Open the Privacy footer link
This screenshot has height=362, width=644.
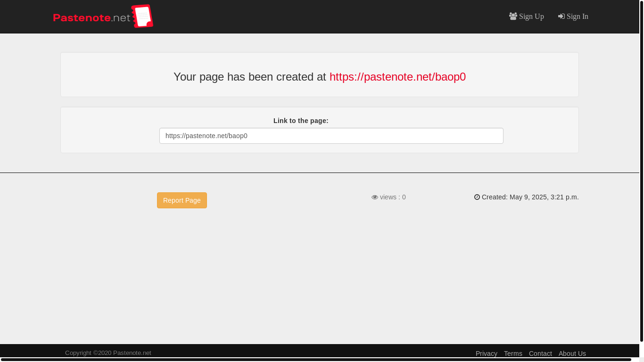pyautogui.click(x=487, y=354)
